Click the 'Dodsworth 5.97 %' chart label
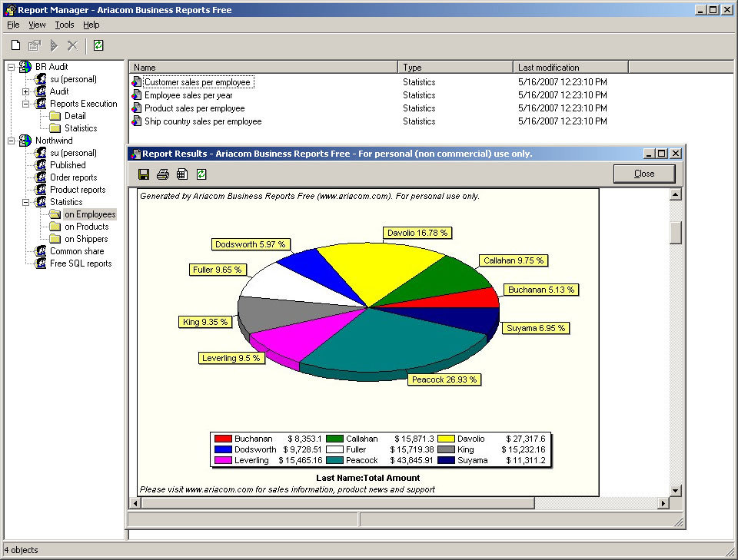 251,244
